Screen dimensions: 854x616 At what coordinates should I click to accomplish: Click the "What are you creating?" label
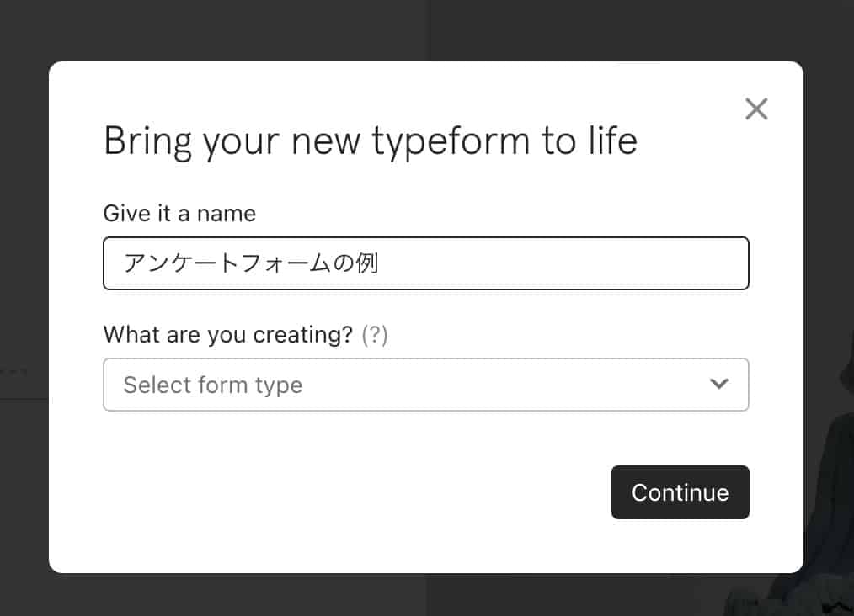(227, 335)
